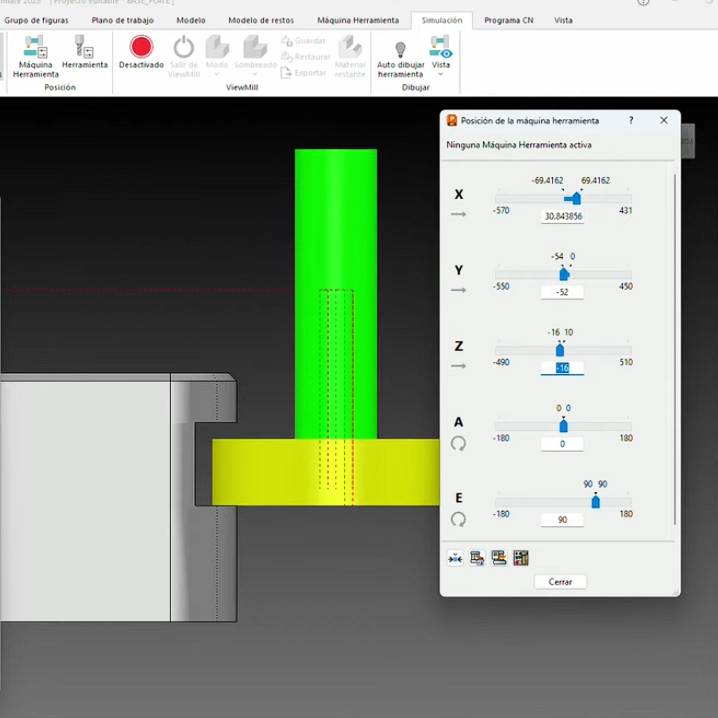Click the dialog help question mark

tap(630, 120)
